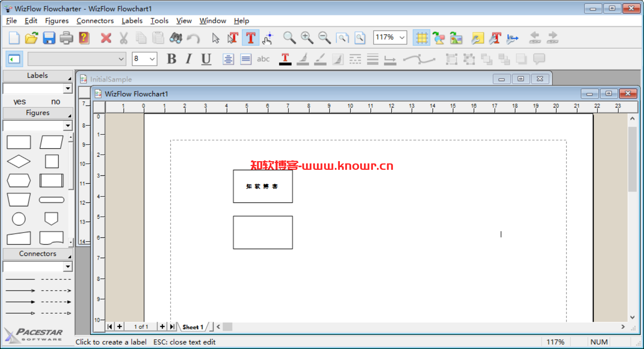644x349 pixels.
Task: Click the curved connector style icon
Action: tap(419, 59)
